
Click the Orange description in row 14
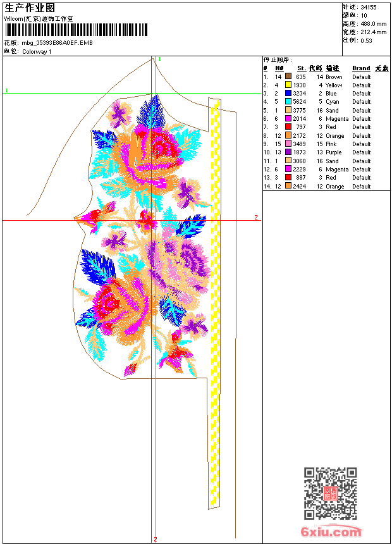click(334, 187)
